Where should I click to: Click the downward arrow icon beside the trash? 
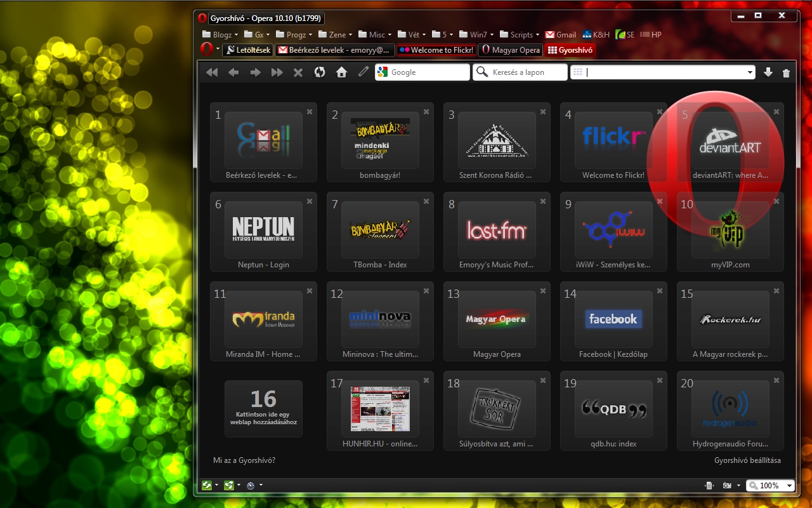[768, 72]
